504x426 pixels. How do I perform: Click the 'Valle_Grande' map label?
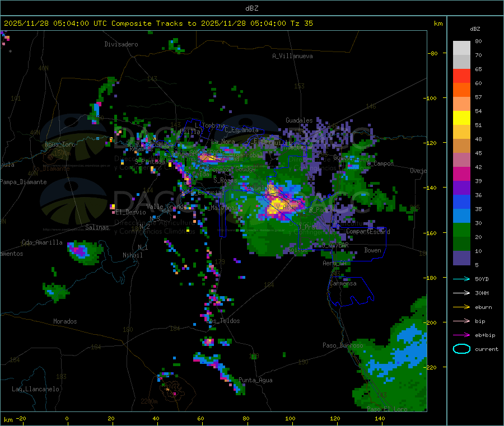166,207
